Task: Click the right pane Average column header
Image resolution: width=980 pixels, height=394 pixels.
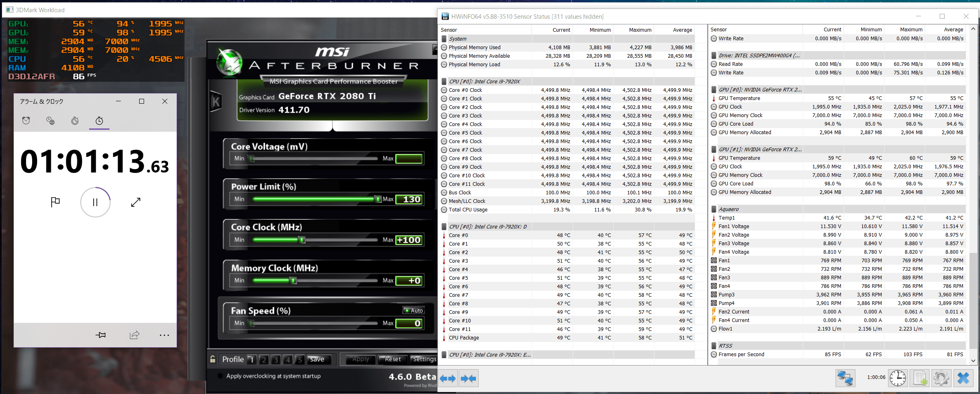Action: (x=945, y=29)
